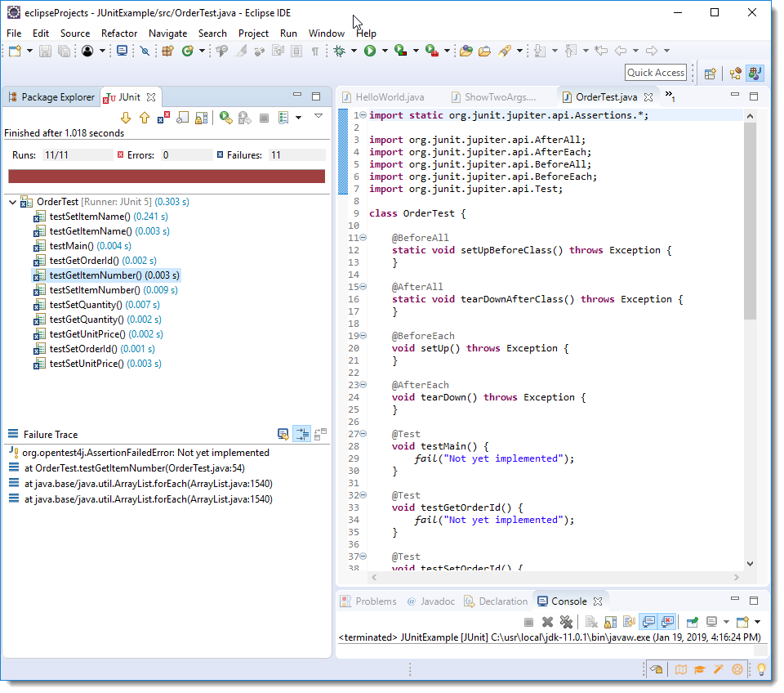Click the editor vertical scrollbar thumb
This screenshot has height=693, width=784.
(x=750, y=220)
